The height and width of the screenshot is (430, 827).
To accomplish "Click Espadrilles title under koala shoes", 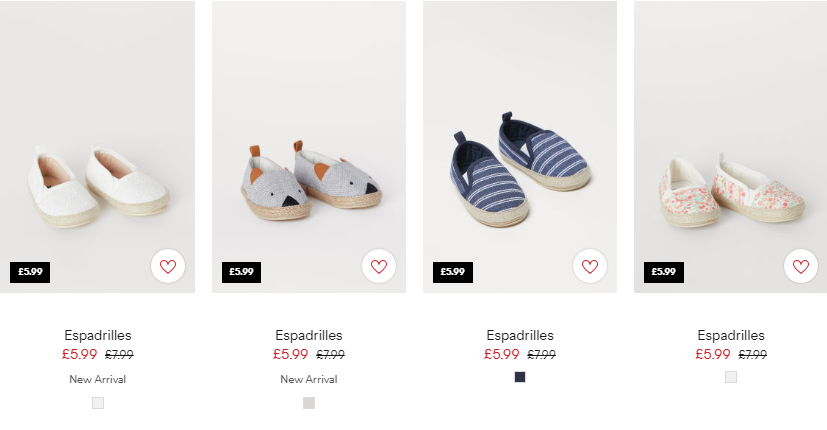I will pyautogui.click(x=309, y=335).
